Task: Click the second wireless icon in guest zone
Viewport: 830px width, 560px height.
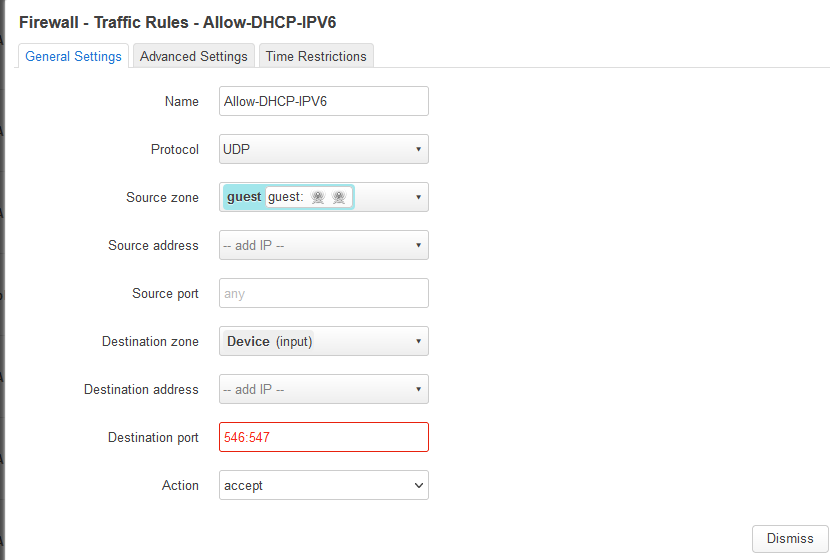Action: 339,198
